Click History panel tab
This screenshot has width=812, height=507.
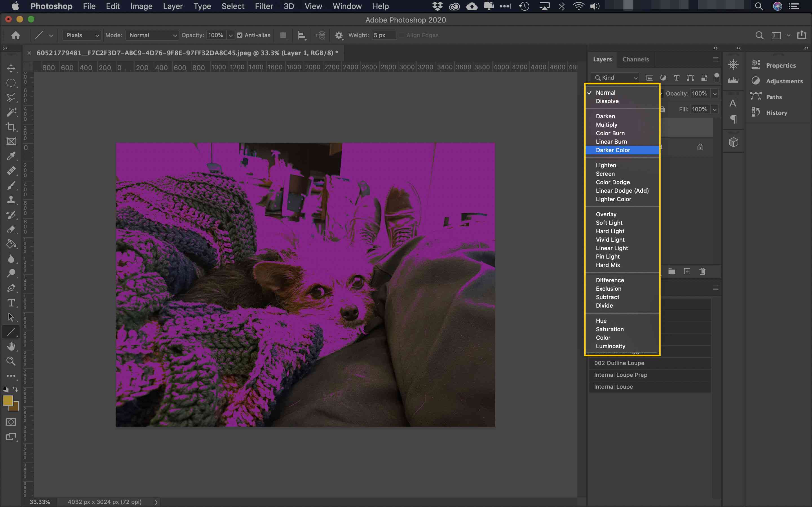[776, 112]
